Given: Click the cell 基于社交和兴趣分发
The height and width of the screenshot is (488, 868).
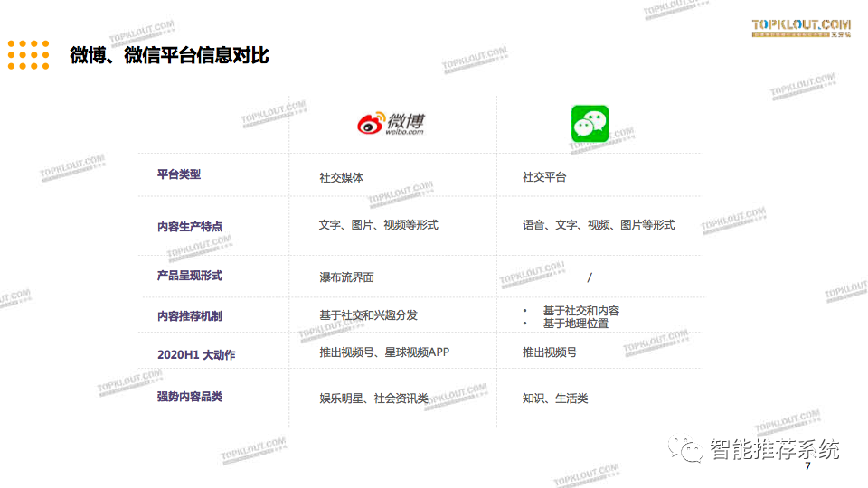Looking at the screenshot, I should 368,314.
